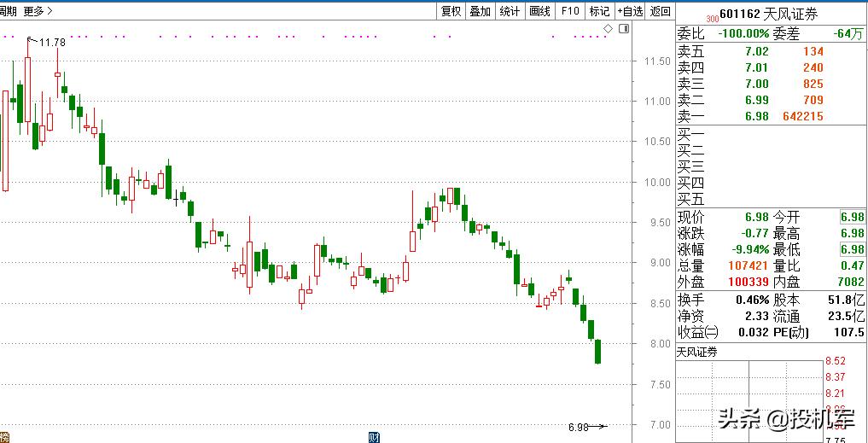Click the 流通 23.5亿 value
Screen dimensions: 868x443
pos(848,316)
